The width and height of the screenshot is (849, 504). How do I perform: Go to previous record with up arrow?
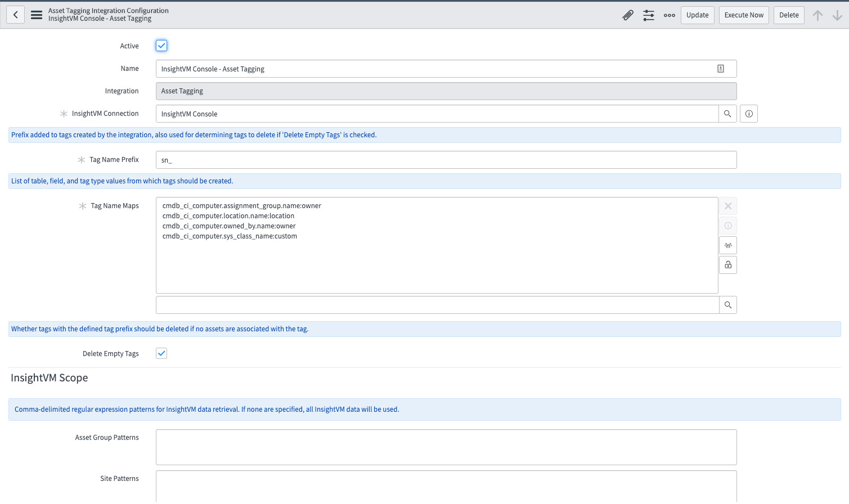point(817,15)
